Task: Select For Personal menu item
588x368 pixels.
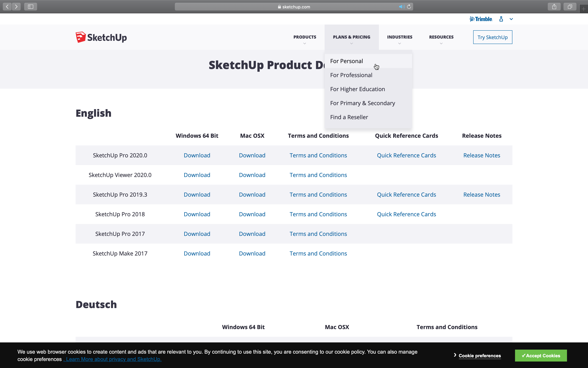Action: click(368, 61)
